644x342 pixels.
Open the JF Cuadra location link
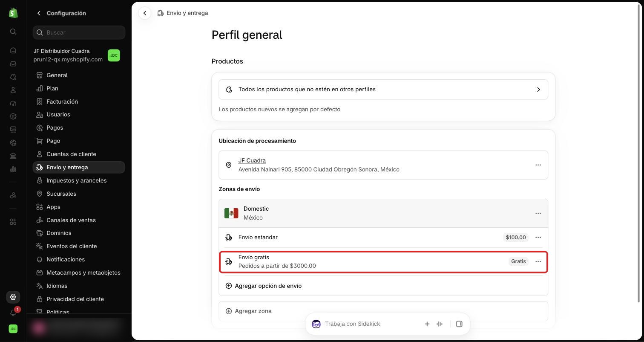point(252,161)
